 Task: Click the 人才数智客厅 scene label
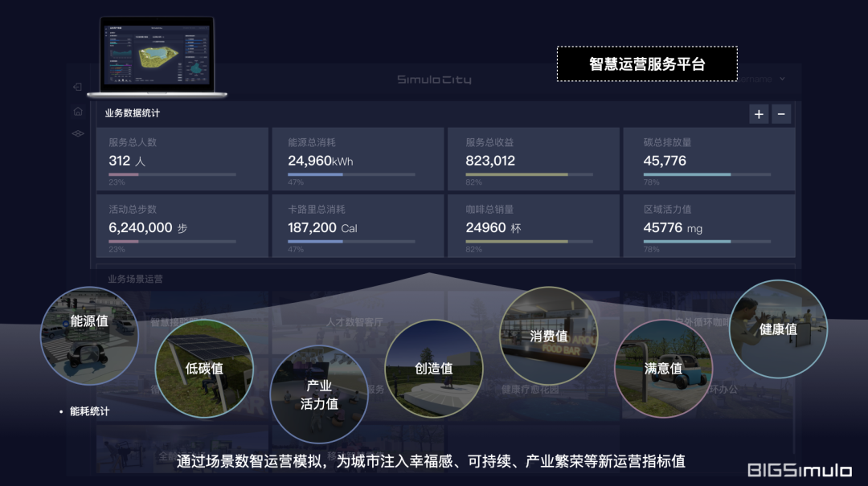[x=354, y=322]
